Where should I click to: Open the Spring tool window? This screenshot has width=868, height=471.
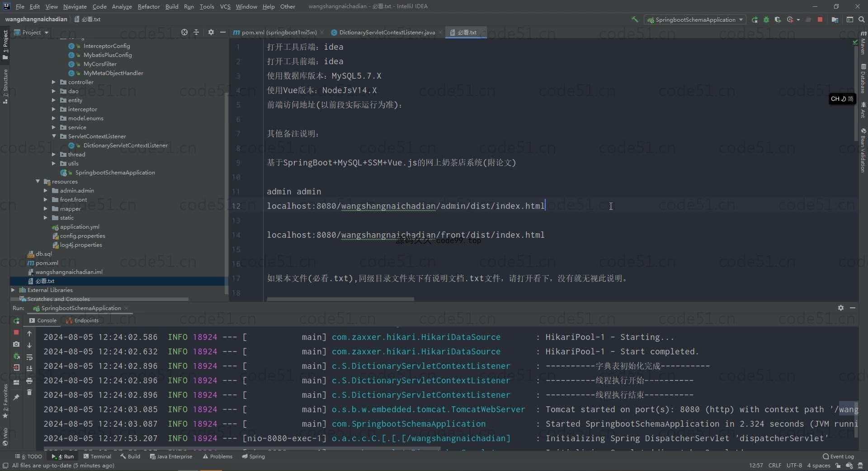[254, 457]
